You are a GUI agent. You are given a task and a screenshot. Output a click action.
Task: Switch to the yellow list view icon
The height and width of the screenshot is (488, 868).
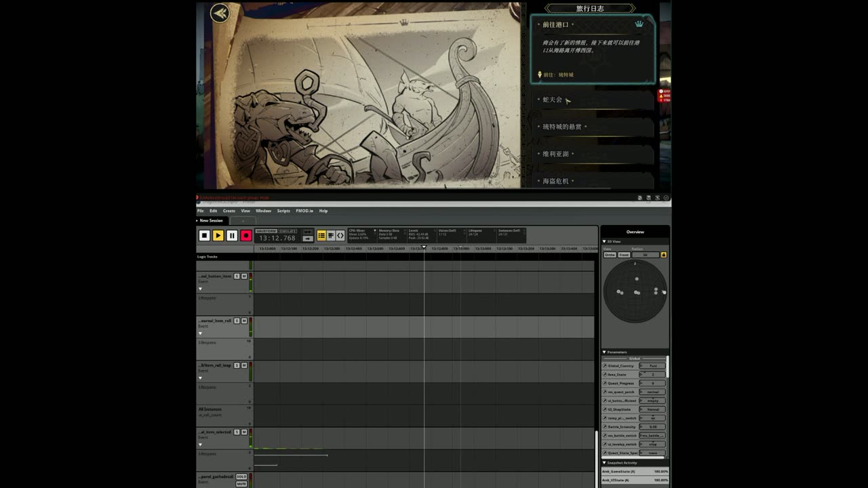coord(321,235)
